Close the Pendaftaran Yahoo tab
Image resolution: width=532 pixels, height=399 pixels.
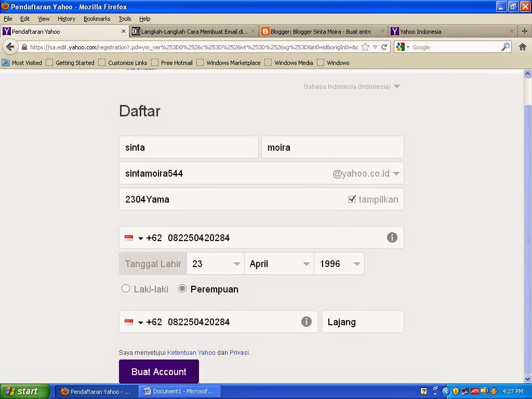(124, 32)
